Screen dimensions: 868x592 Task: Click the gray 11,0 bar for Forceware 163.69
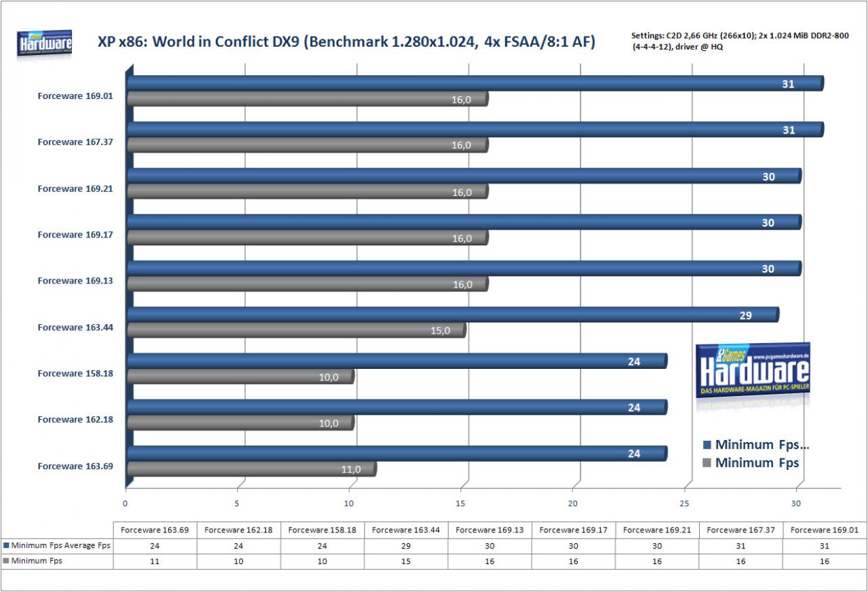click(x=252, y=469)
